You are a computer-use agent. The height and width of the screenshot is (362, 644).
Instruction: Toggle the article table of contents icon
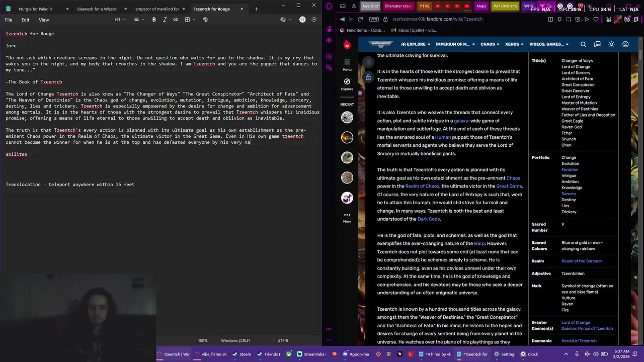click(368, 62)
